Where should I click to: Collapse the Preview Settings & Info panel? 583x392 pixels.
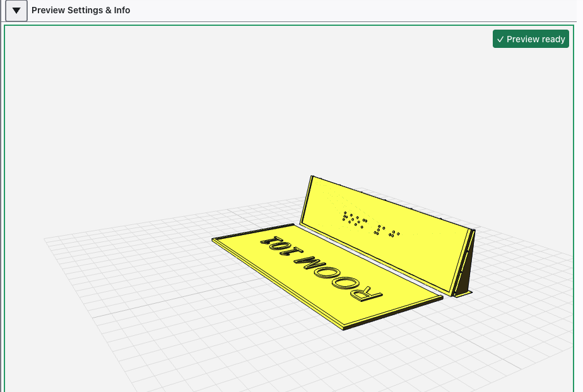pyautogui.click(x=16, y=10)
